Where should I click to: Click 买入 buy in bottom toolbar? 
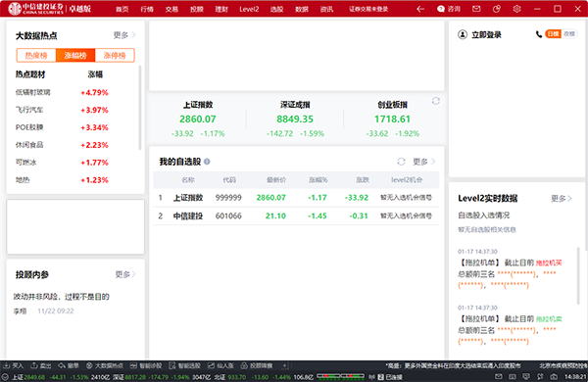coord(14,365)
